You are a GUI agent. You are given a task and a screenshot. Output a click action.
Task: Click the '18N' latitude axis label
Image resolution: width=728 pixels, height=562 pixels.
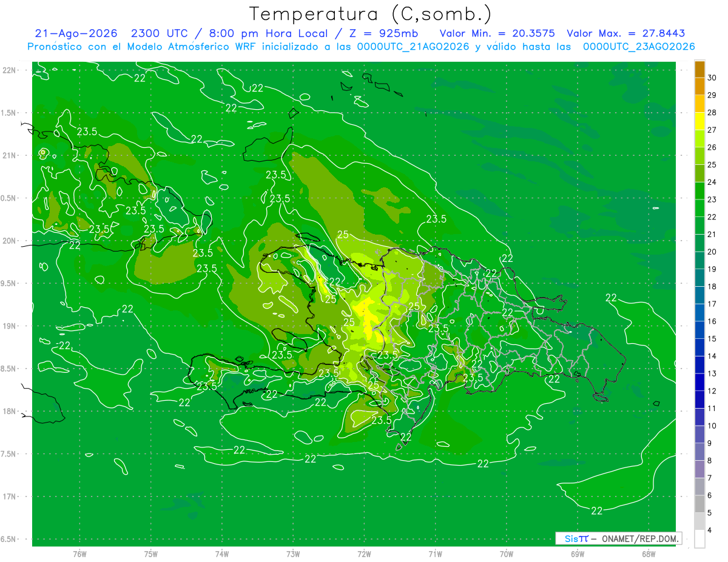coord(8,411)
